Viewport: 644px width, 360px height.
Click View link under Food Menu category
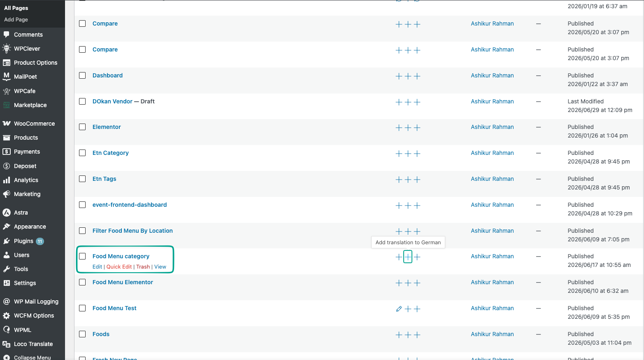click(x=160, y=267)
